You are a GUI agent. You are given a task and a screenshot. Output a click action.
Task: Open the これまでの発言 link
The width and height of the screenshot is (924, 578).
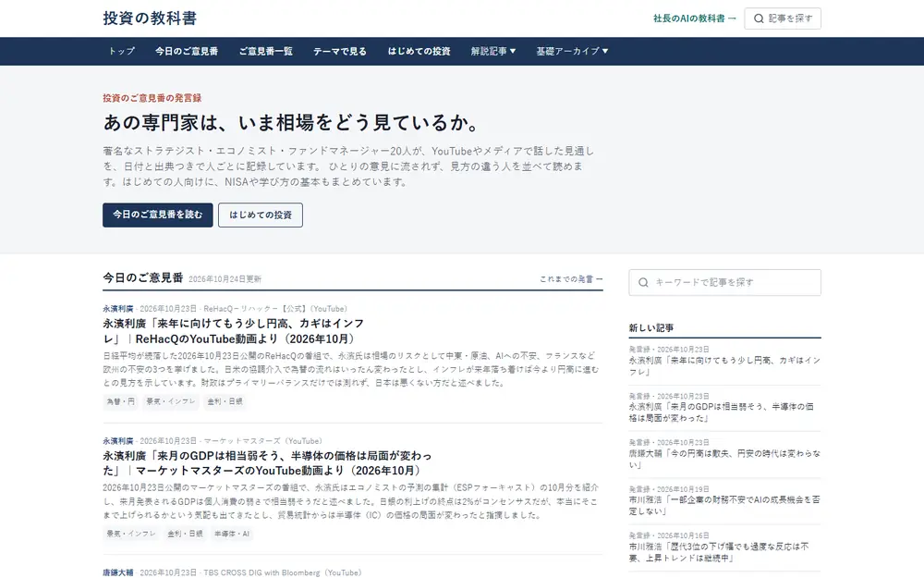pyautogui.click(x=571, y=279)
